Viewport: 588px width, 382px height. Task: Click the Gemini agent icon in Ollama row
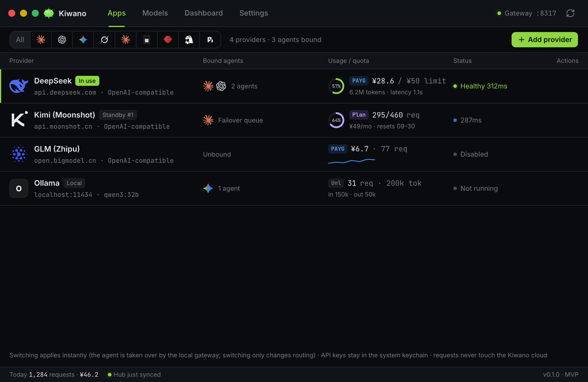point(208,188)
